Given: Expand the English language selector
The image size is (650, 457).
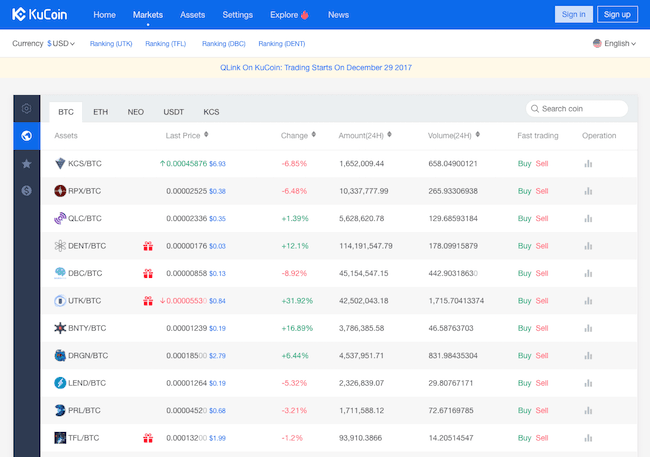Looking at the screenshot, I should [x=614, y=44].
